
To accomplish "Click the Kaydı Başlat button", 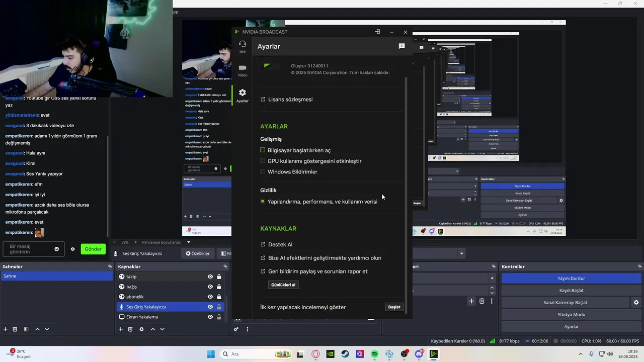I will pyautogui.click(x=571, y=290).
